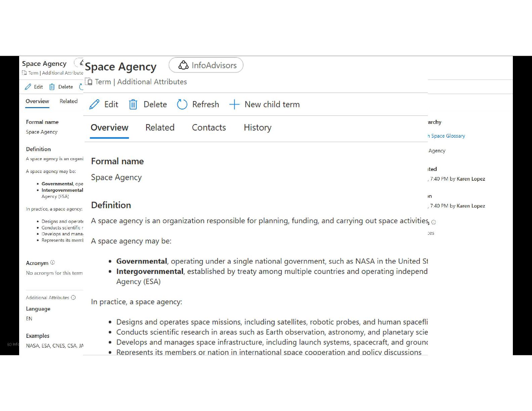Click the Refresh circular arrow icon in enlarged toolbar
The width and height of the screenshot is (532, 411).
coord(182,104)
